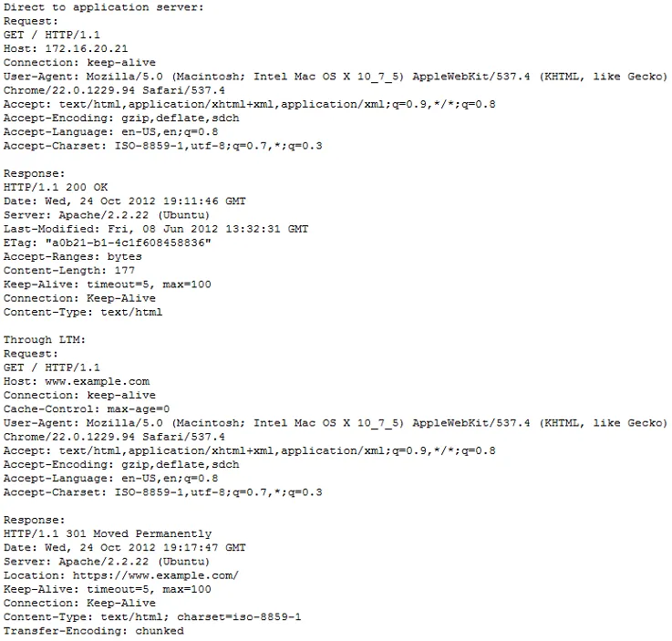
Task: Click the 'Accept-Ranges: bytes' line
Action: point(73,256)
